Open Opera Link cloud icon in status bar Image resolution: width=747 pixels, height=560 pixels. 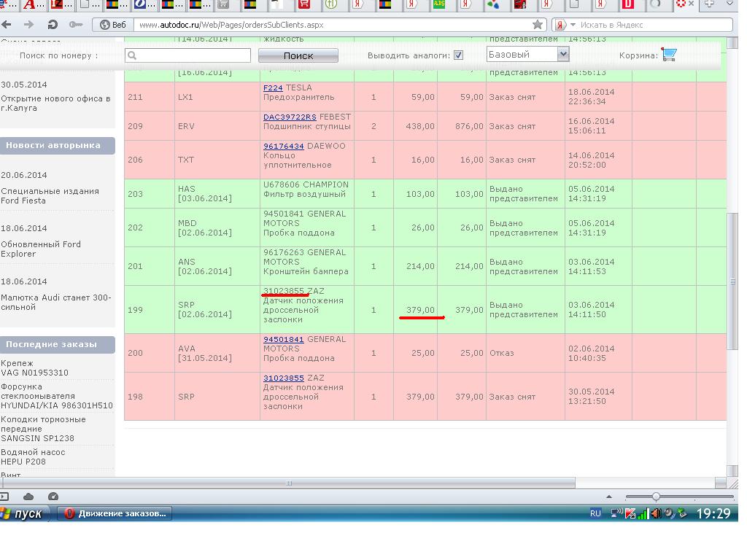(28, 497)
